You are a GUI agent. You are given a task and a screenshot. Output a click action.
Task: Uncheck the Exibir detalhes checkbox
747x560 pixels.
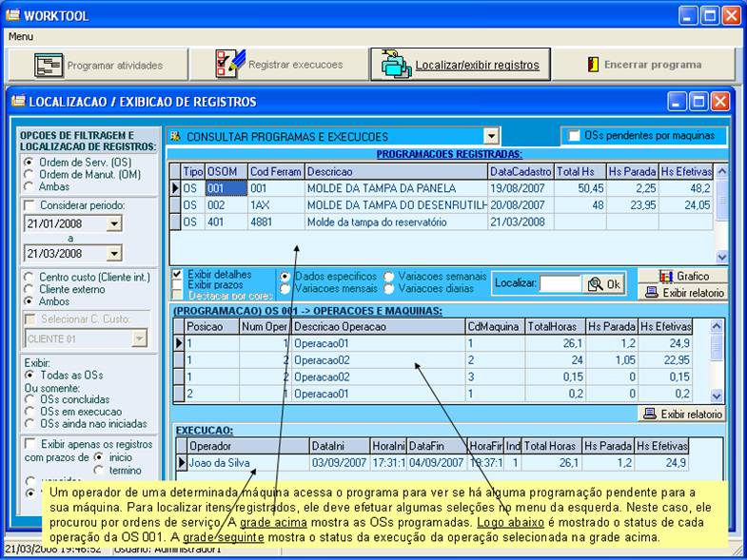pos(177,274)
